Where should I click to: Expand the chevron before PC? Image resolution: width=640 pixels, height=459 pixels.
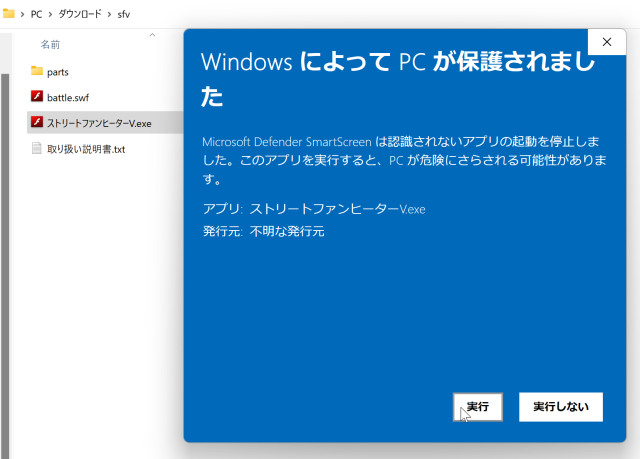[x=21, y=14]
